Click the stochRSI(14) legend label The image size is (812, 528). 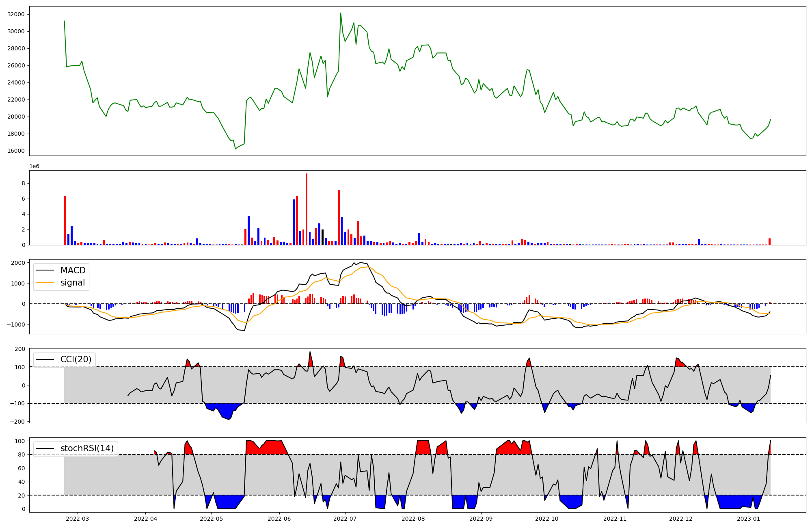coord(87,448)
